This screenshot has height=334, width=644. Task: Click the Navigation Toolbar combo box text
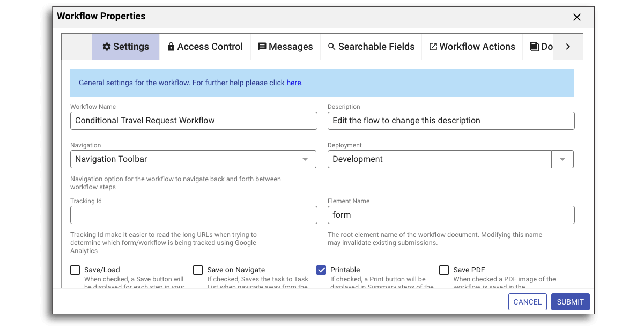(111, 159)
